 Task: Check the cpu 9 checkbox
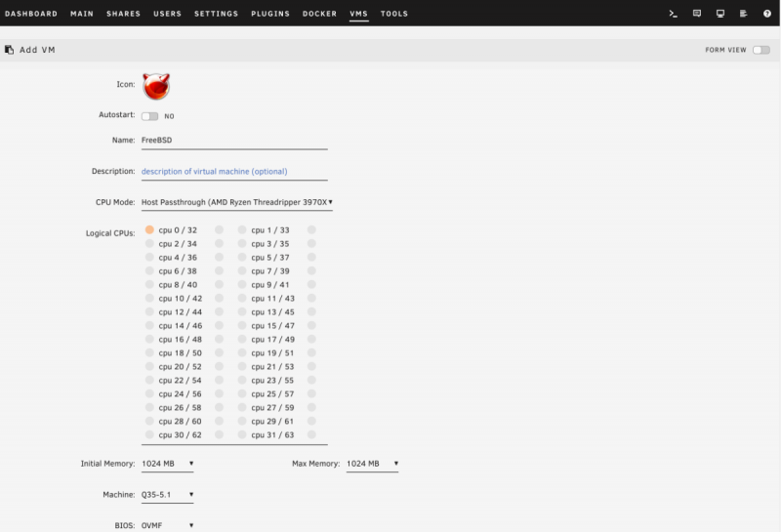[242, 284]
